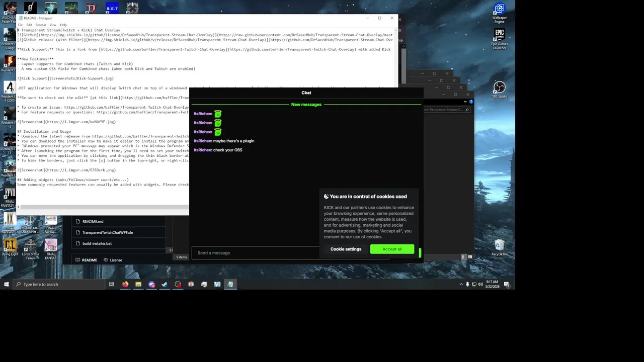Select the B.E.T desktop shortcut icon
This screenshot has width=644, height=362.
click(x=112, y=8)
